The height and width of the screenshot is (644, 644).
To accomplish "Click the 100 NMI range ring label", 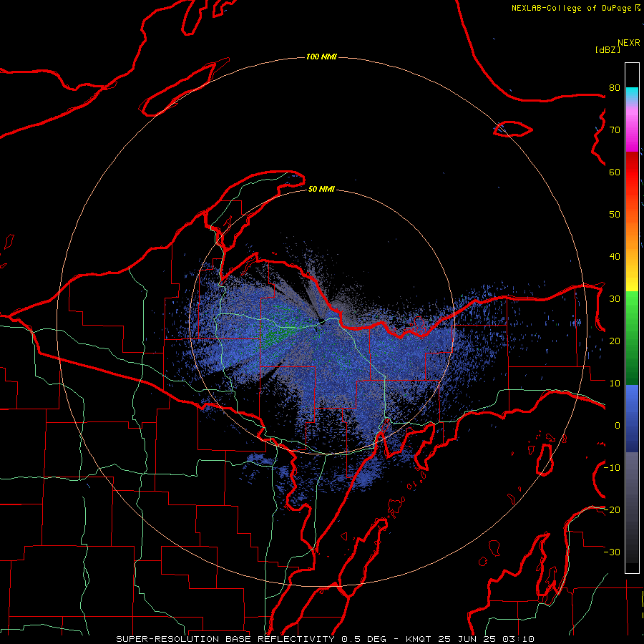I will [321, 57].
